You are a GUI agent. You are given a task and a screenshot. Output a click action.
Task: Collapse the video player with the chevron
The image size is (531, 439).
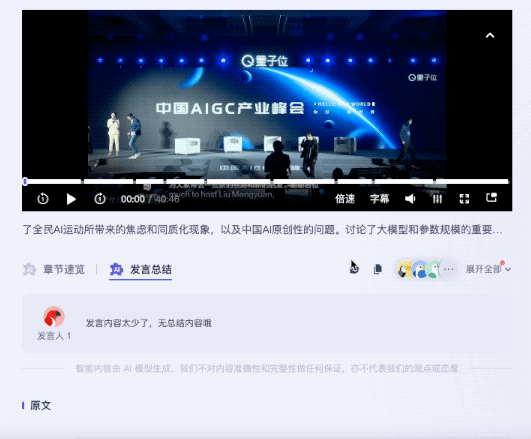[x=490, y=35]
